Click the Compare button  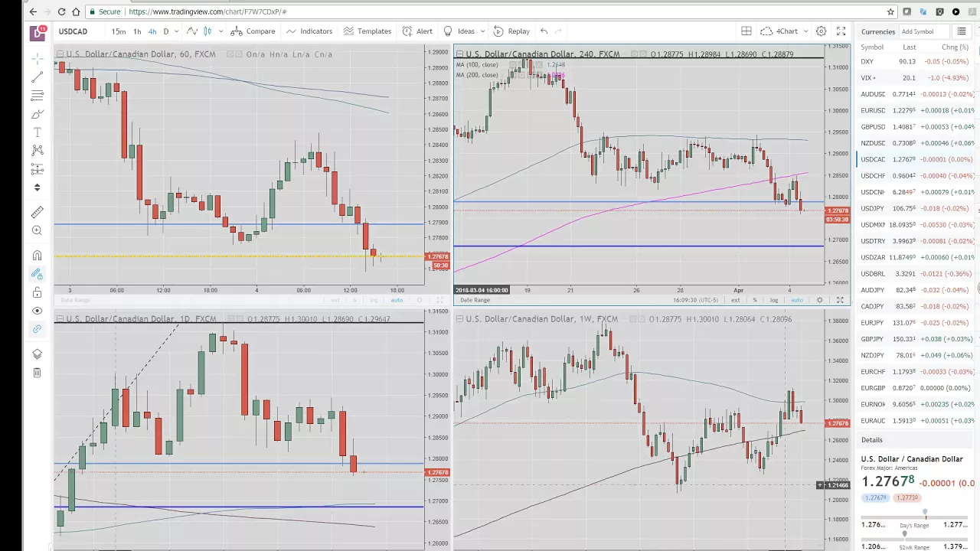point(253,31)
